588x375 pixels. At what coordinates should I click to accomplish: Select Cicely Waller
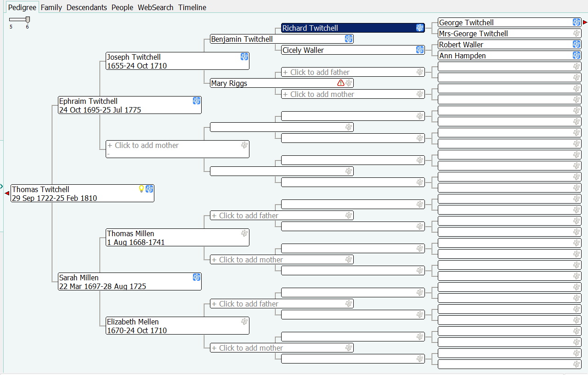[x=353, y=50]
